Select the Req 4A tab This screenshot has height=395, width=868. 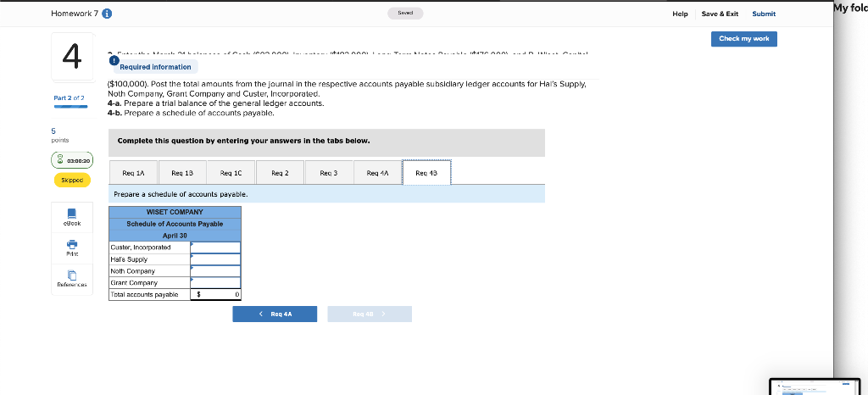point(377,173)
